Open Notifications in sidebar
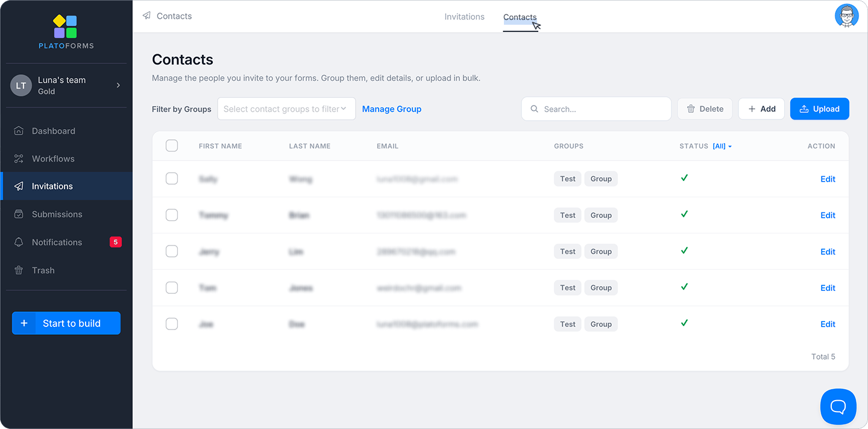 (x=66, y=242)
